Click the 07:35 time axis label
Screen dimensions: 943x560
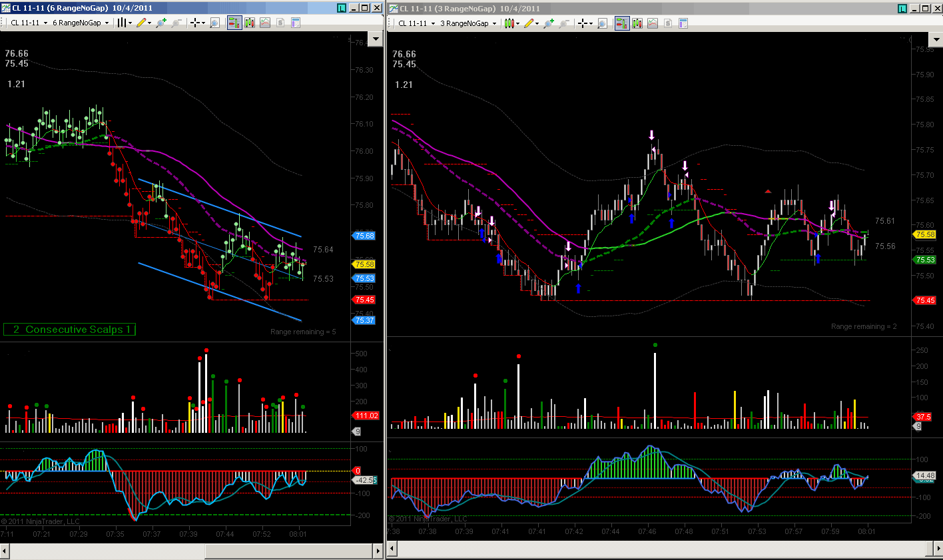(115, 534)
